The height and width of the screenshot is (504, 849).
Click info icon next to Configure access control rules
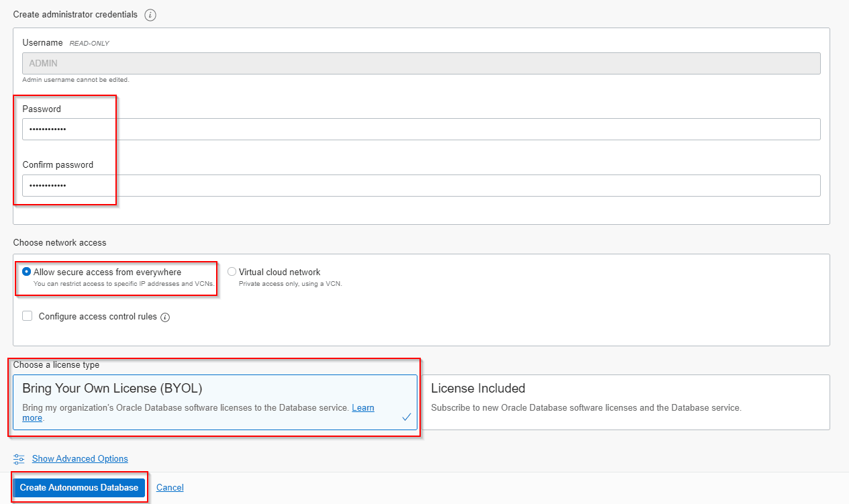tap(165, 317)
